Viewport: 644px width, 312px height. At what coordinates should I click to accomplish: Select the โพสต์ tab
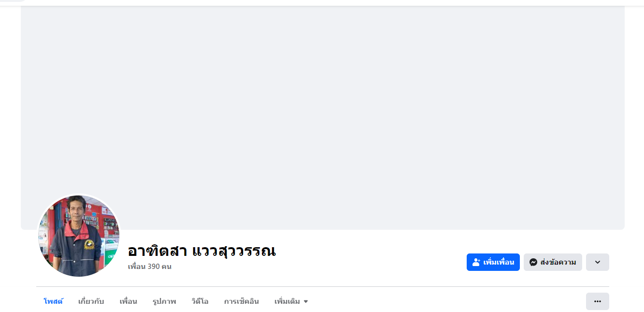[53, 301]
